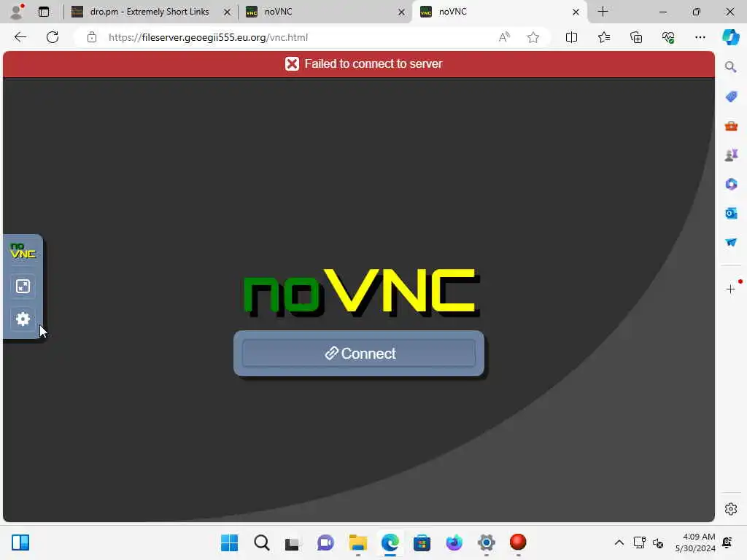This screenshot has height=560, width=747.
Task: Go back to previous page
Action: point(20,37)
